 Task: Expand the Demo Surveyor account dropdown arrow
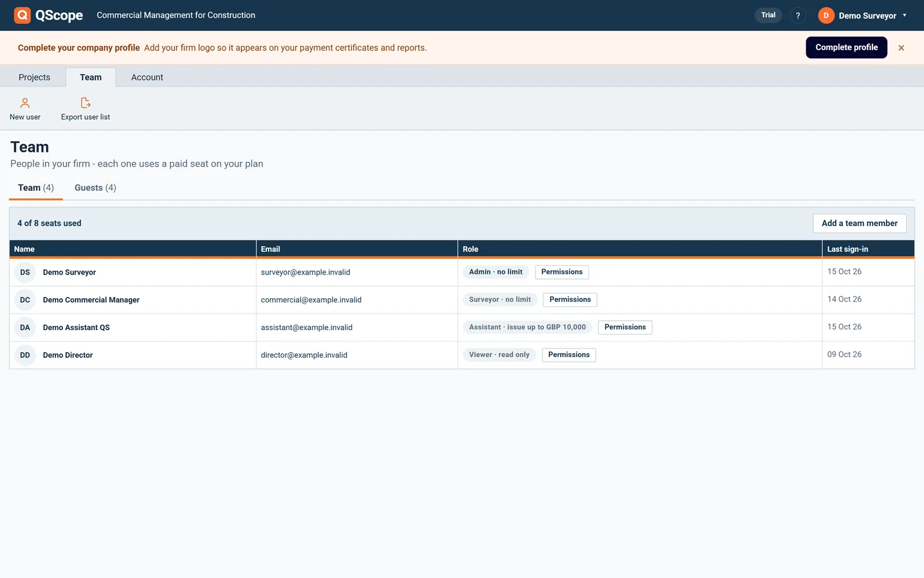904,16
